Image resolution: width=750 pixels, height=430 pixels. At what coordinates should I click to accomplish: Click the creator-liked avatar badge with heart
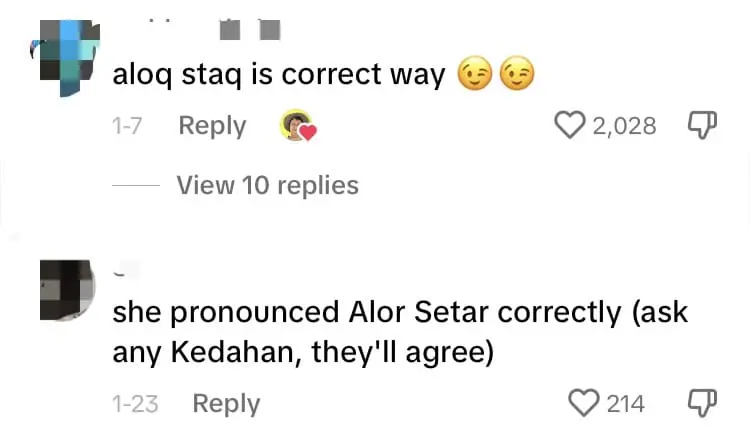[297, 126]
